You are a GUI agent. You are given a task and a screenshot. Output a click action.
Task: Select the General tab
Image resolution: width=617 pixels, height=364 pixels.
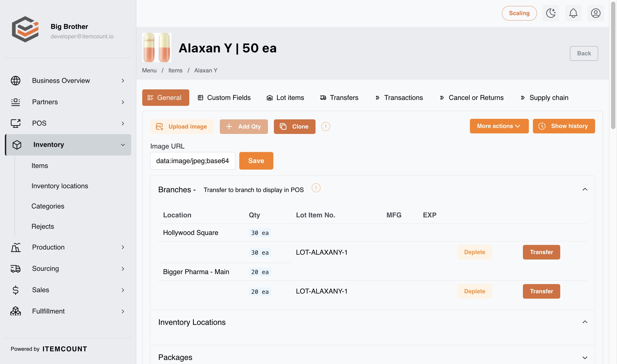pyautogui.click(x=166, y=97)
